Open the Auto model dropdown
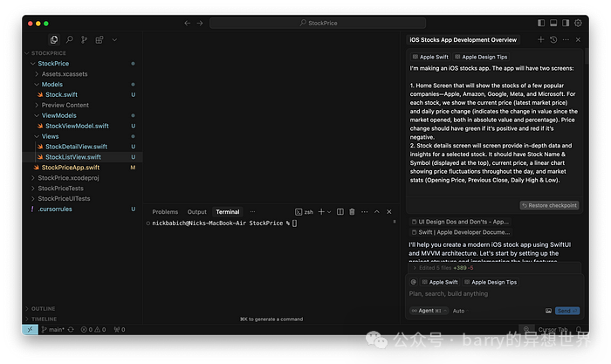Screen dimensions: 611x364 460,311
